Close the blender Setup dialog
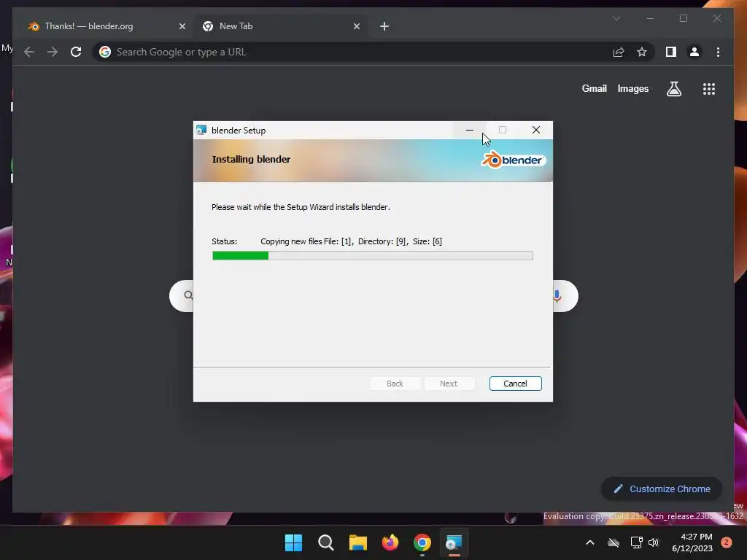This screenshot has height=560, width=747. (x=536, y=130)
